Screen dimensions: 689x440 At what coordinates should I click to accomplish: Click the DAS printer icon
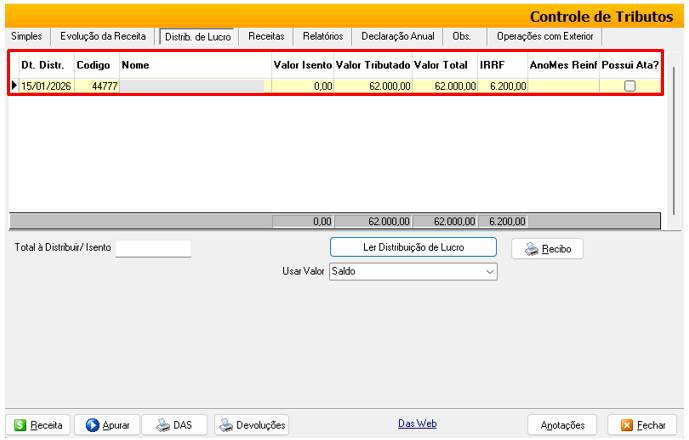(162, 425)
